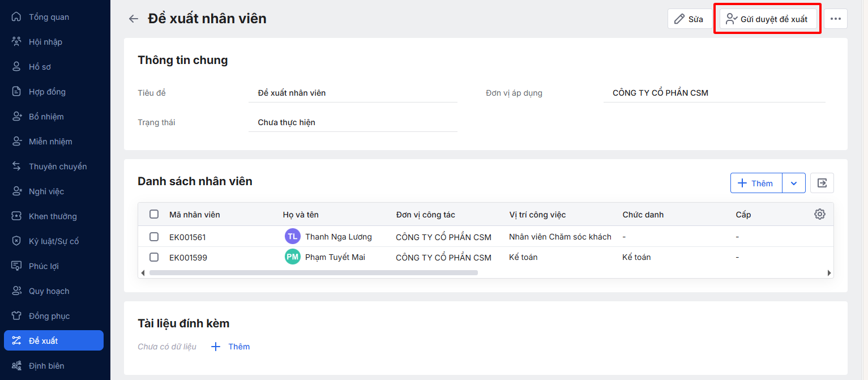Click Gửi duyệt đề xuất button

(x=767, y=19)
